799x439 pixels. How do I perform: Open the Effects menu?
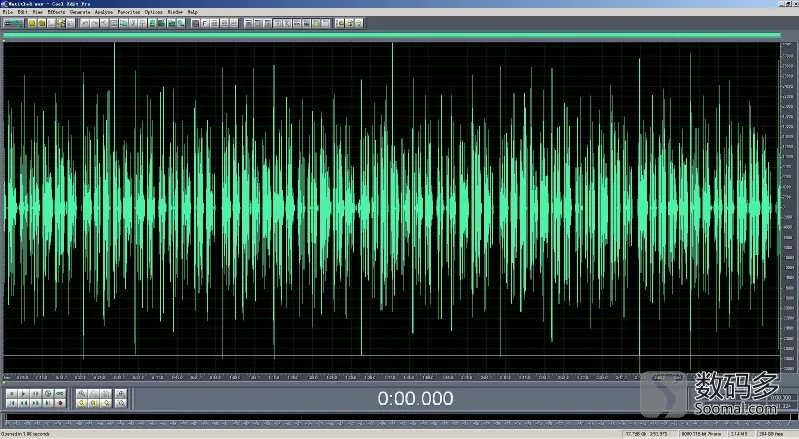(56, 12)
